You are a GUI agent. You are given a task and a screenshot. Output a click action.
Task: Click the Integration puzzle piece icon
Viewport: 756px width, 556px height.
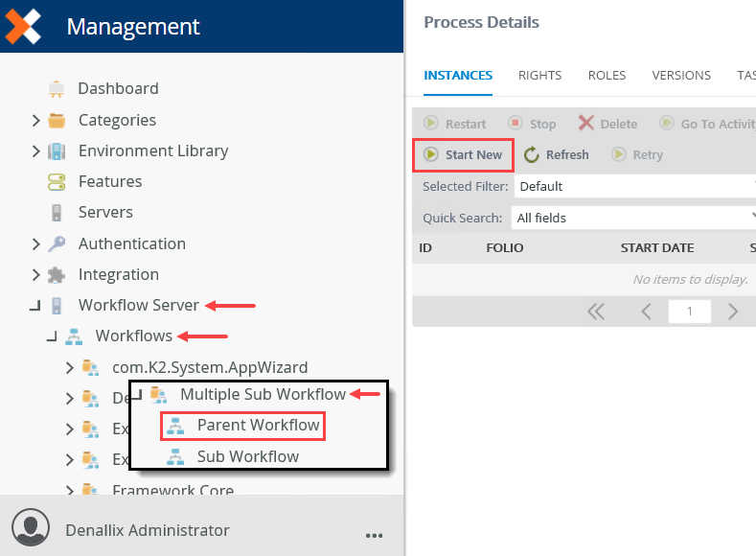pos(57,275)
